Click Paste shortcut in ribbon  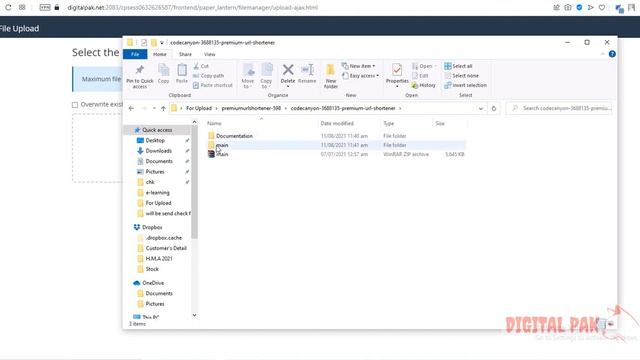[213, 85]
